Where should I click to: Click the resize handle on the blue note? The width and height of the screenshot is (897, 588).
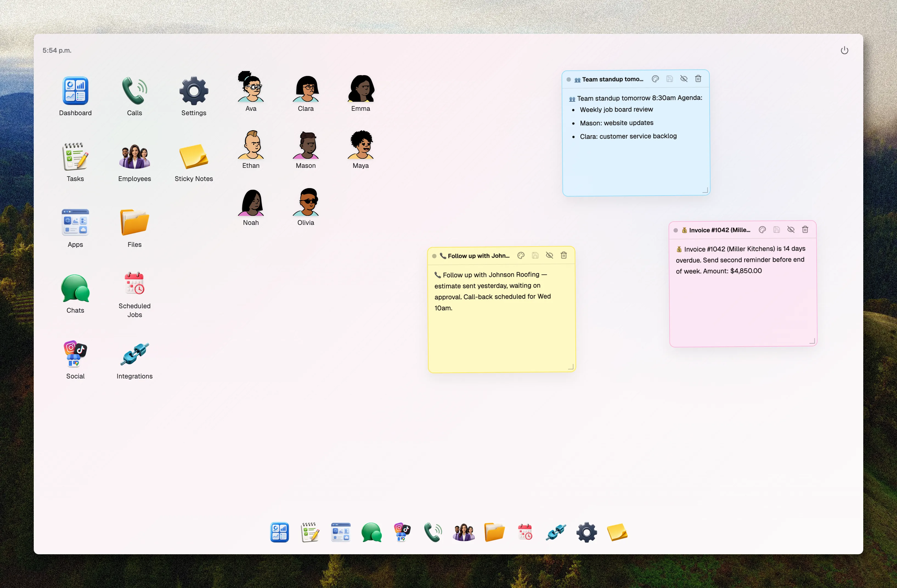click(705, 190)
